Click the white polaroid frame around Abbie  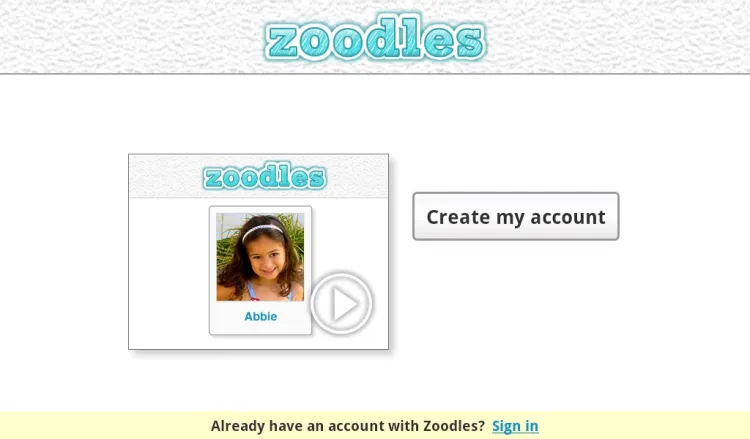pos(260,270)
